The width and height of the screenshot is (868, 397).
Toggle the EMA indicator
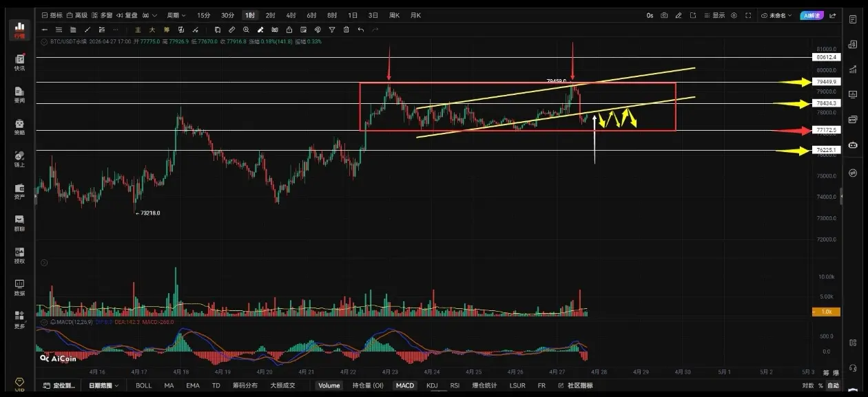click(193, 385)
